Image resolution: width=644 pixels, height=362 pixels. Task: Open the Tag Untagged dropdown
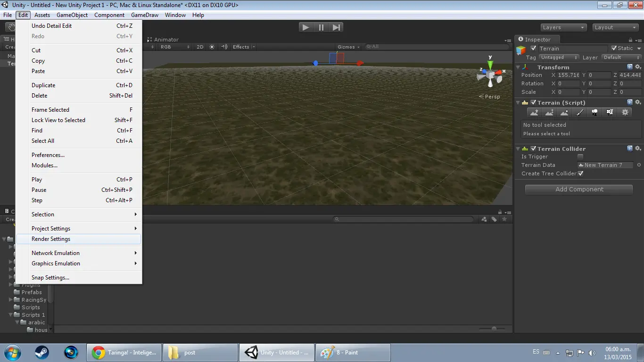click(x=559, y=58)
